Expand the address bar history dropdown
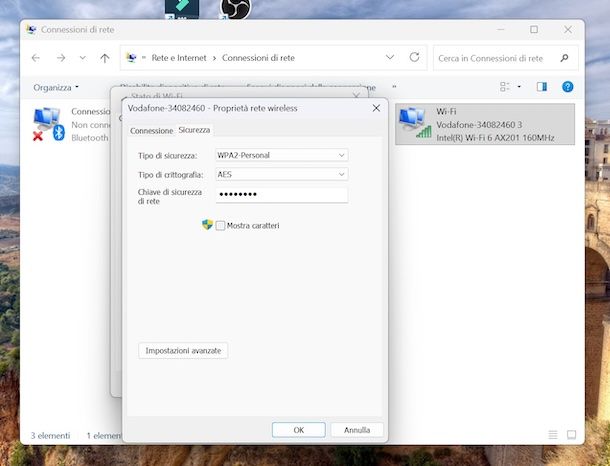 click(x=389, y=58)
